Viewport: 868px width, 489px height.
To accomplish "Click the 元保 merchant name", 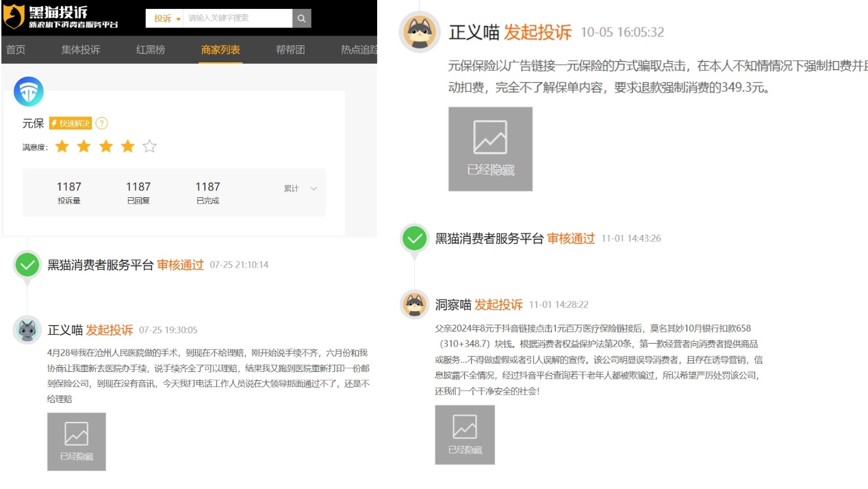I will point(33,123).
